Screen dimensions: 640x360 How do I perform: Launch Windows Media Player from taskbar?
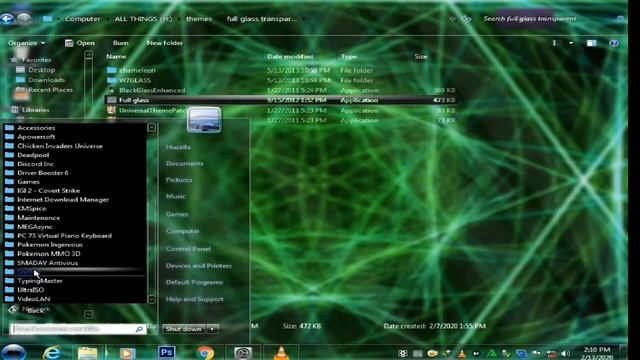click(127, 353)
